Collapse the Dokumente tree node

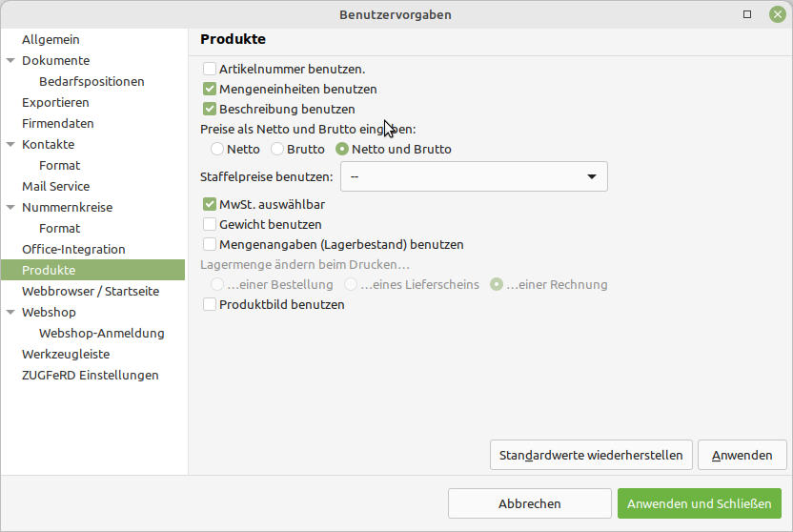coord(10,61)
